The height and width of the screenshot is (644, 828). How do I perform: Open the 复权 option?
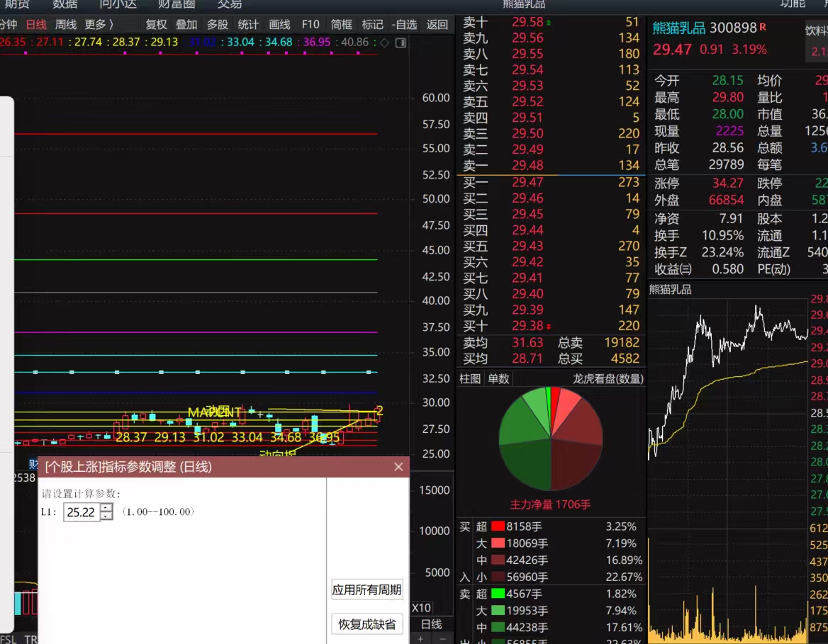point(156,24)
